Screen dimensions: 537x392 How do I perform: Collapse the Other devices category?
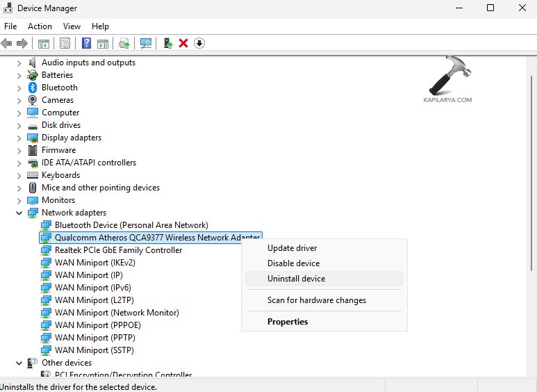point(19,363)
